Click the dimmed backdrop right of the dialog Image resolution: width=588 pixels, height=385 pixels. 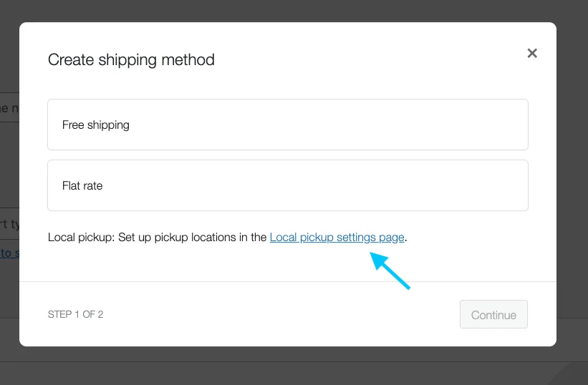572,187
